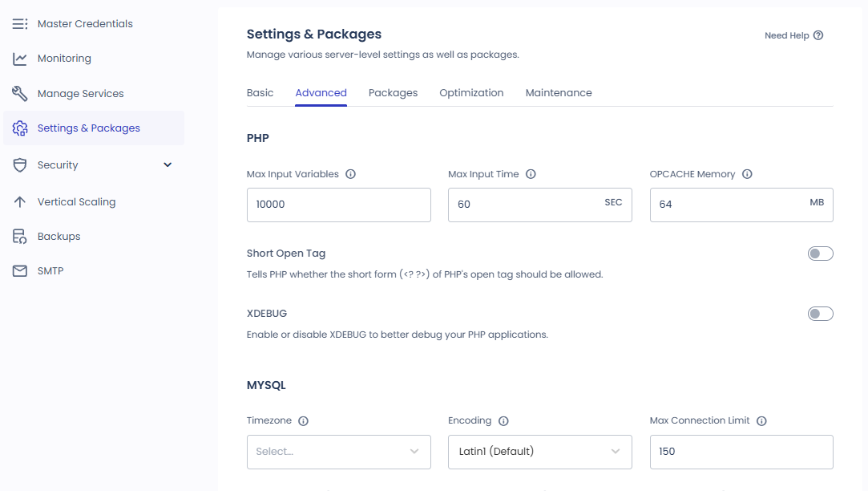This screenshot has height=491, width=868.
Task: Click info icon next to Max Input Time
Action: [x=531, y=174]
